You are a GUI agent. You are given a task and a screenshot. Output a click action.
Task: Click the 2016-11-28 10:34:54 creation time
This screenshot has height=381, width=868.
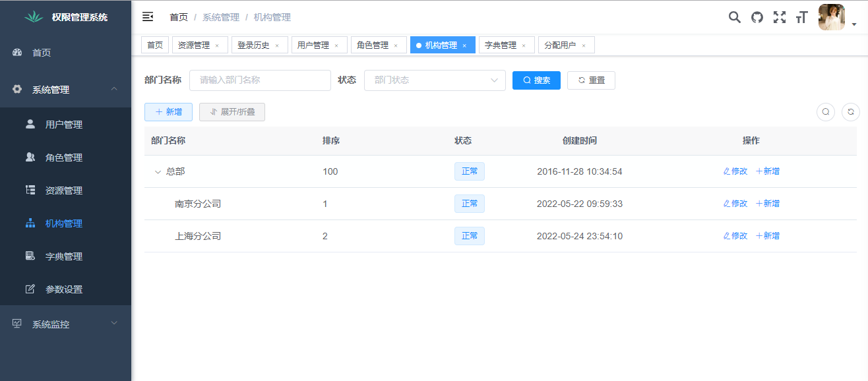(x=580, y=171)
